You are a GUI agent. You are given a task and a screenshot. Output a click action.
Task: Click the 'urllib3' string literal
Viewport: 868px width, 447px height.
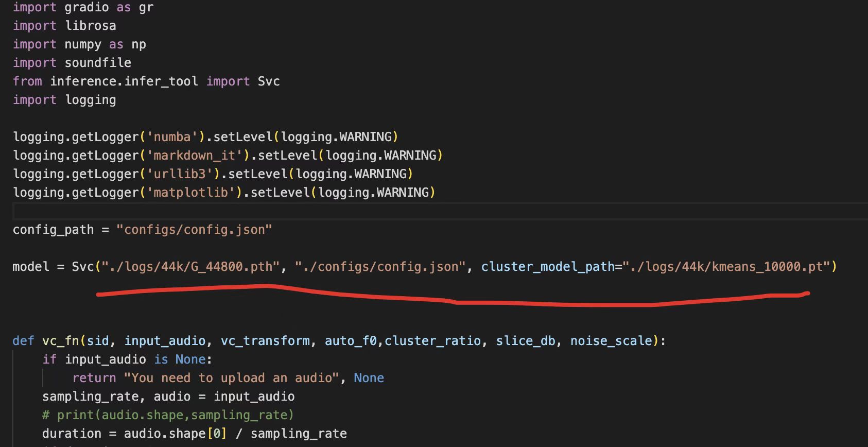click(180, 174)
